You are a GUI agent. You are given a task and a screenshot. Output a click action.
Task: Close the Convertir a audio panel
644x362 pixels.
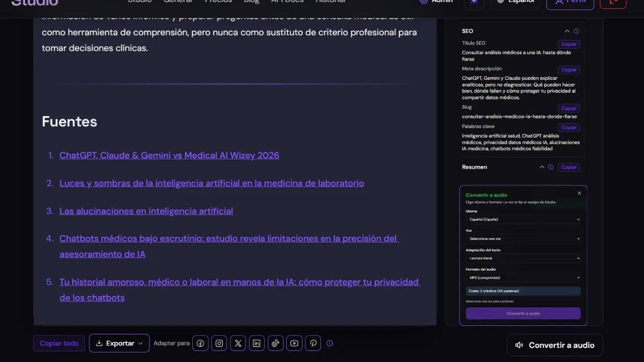click(579, 193)
